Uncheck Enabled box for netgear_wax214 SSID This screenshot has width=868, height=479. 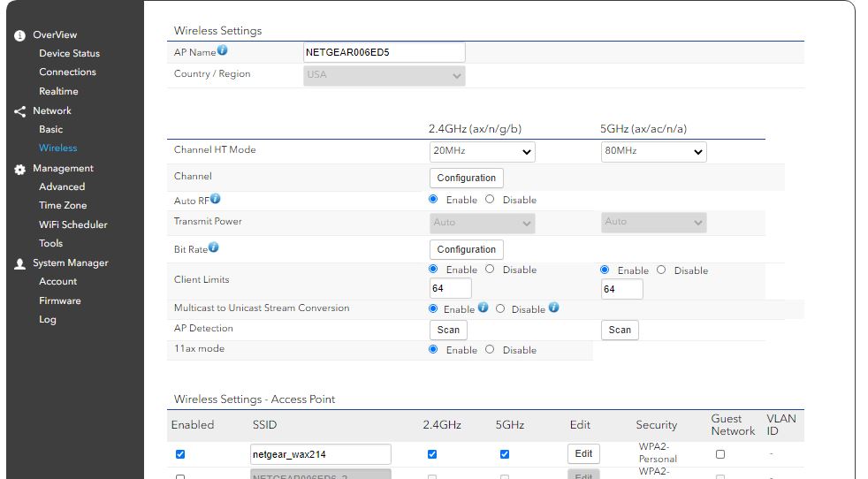(x=180, y=454)
